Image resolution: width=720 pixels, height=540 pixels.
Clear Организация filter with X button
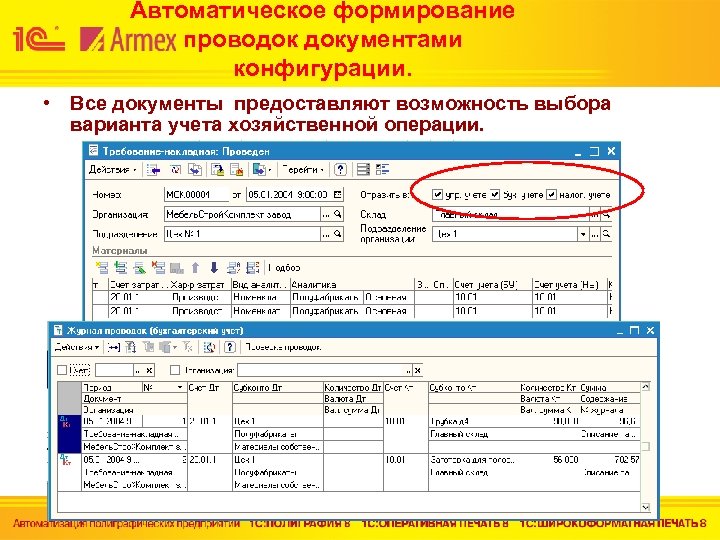point(417,370)
